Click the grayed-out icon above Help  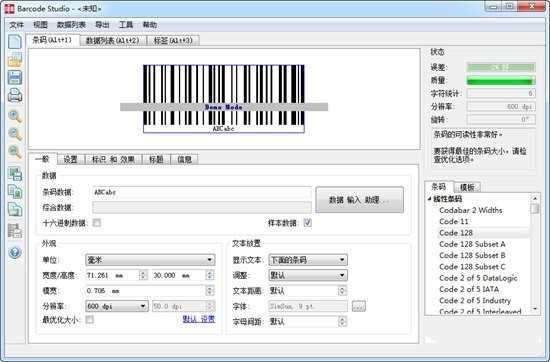pyautogui.click(x=15, y=231)
